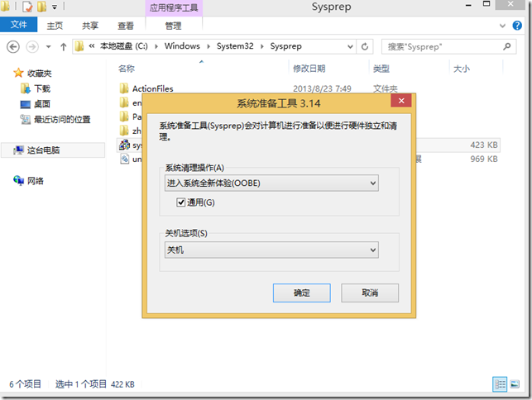Select 收藏夹 in the navigation pane
Screen dimensions: 532x400
40,74
